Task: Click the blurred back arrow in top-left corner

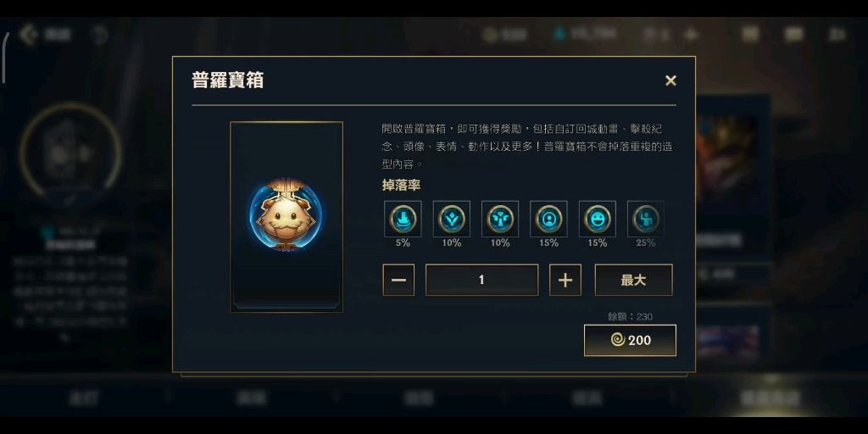Action: point(28,34)
